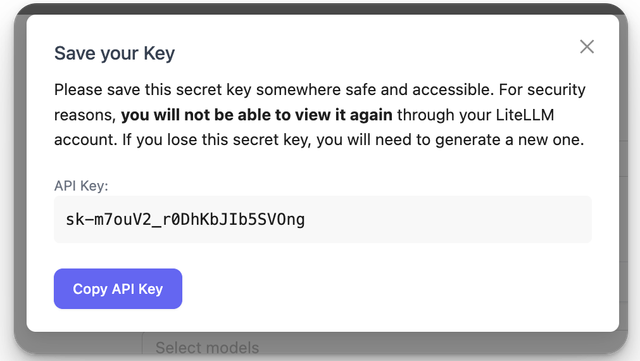Click the bold view-it-again warning text

[257, 115]
